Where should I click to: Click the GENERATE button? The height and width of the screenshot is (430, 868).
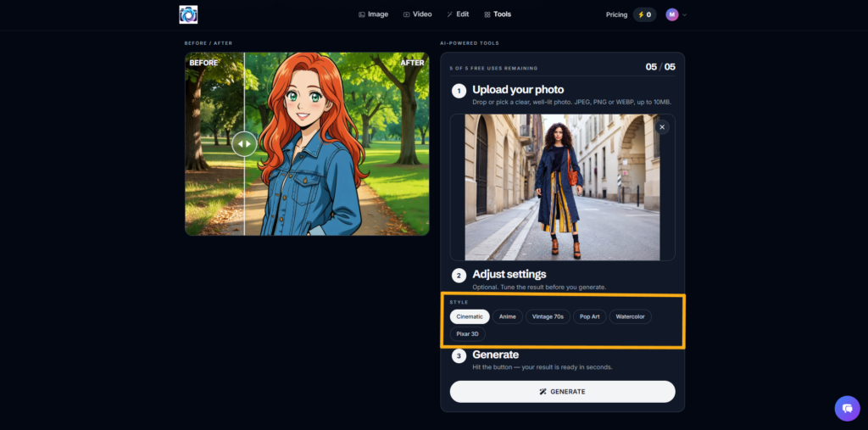[563, 391]
